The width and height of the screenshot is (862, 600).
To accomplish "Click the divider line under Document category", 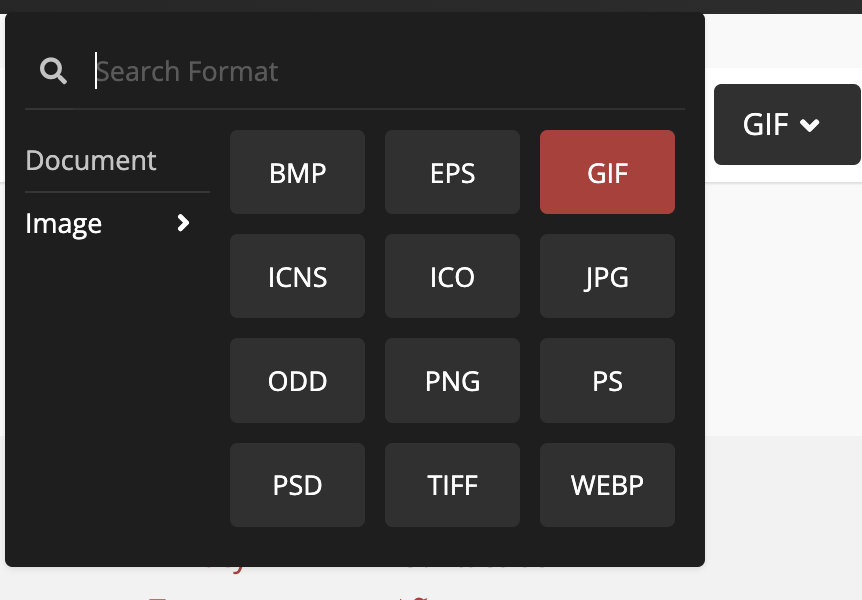I will [x=117, y=191].
